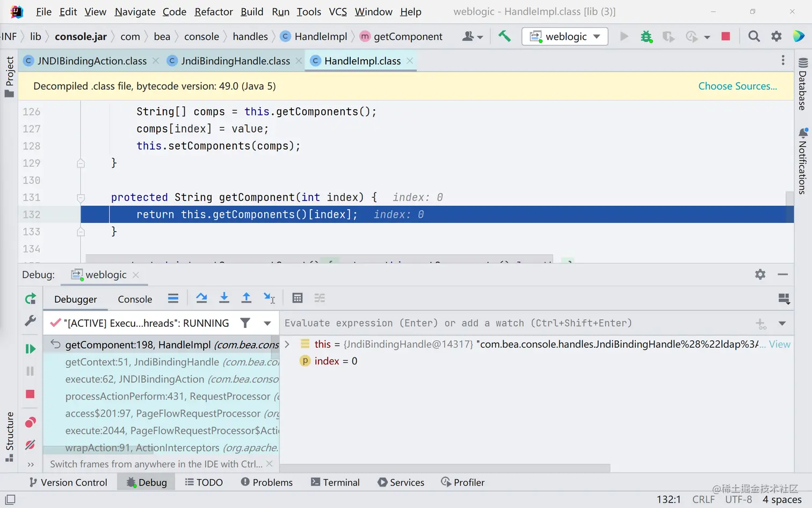812x508 pixels.
Task: Open the weblogic run configuration dropdown
Action: pyautogui.click(x=565, y=36)
